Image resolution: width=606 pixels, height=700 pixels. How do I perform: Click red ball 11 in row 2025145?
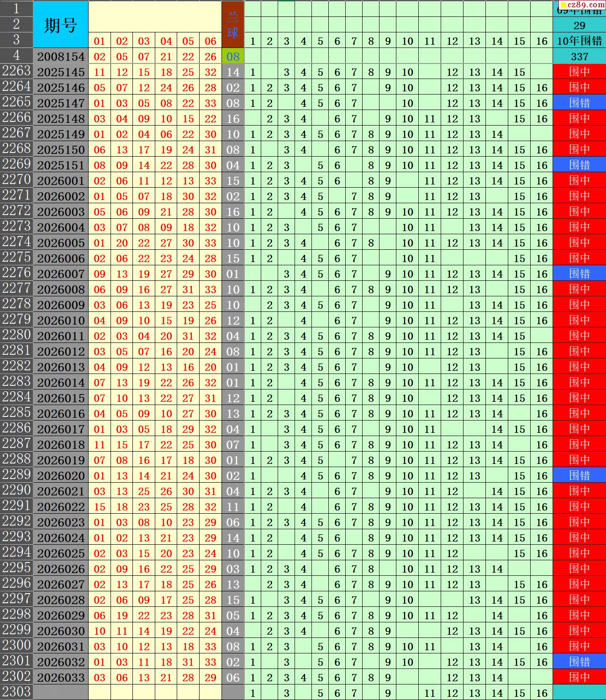(100, 72)
